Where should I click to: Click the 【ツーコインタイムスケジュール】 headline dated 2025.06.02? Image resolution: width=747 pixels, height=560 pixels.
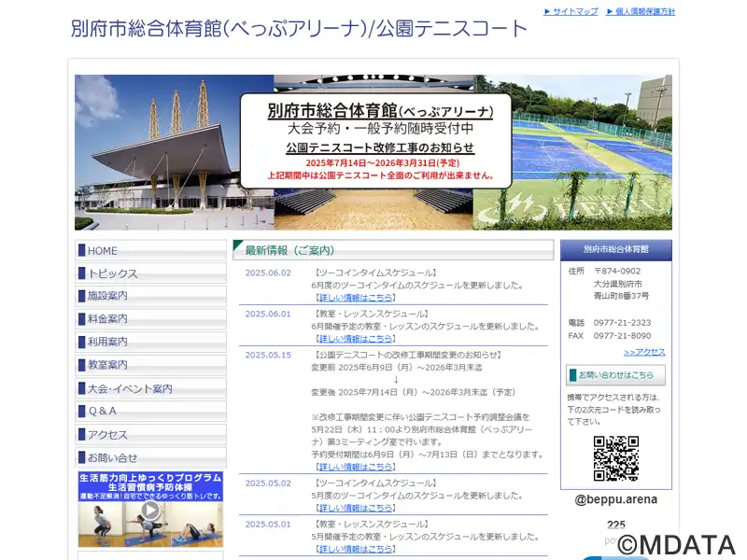pos(375,273)
